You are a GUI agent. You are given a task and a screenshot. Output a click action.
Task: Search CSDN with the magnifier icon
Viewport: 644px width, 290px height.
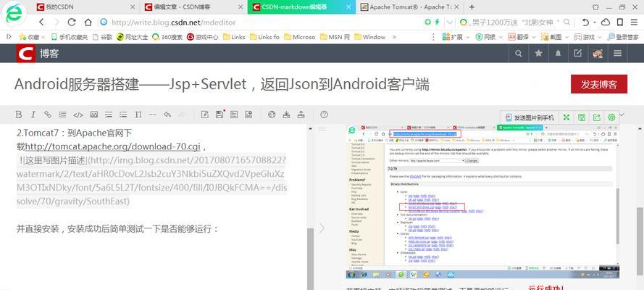pyautogui.click(x=519, y=54)
